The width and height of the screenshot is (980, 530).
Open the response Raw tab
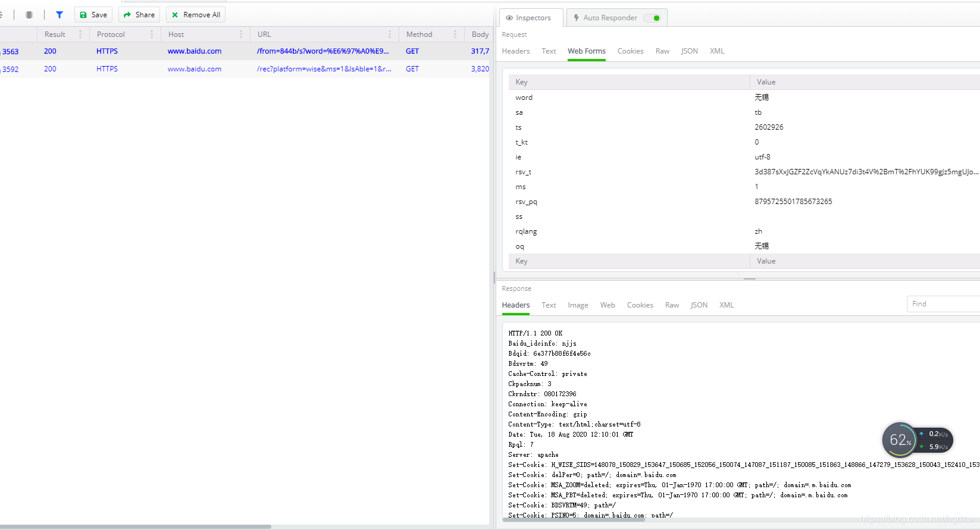(672, 305)
